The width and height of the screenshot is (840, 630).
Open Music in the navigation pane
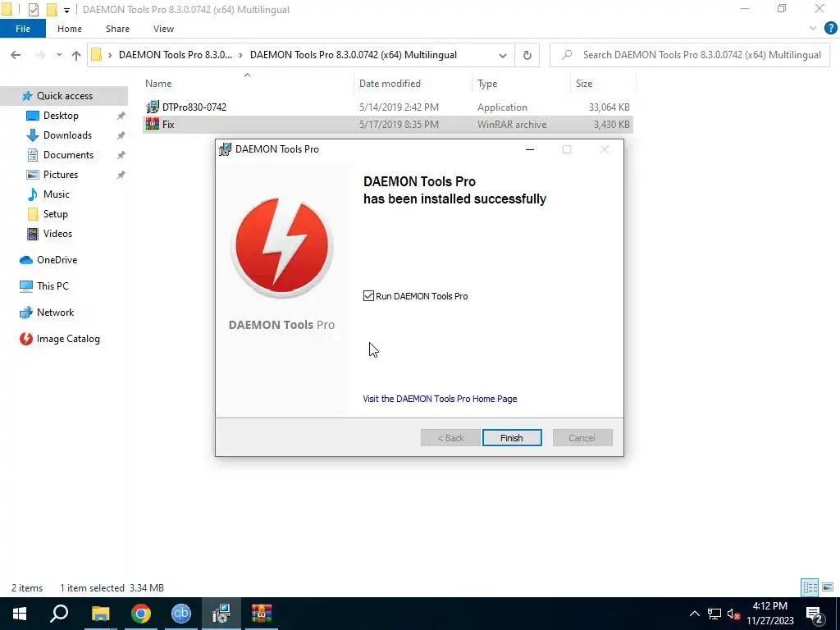pos(57,194)
